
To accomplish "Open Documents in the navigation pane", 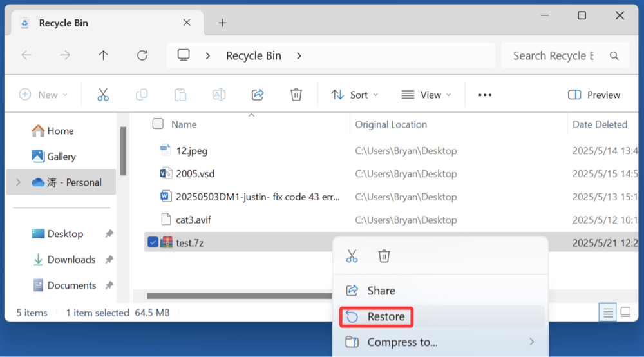I will click(64, 285).
